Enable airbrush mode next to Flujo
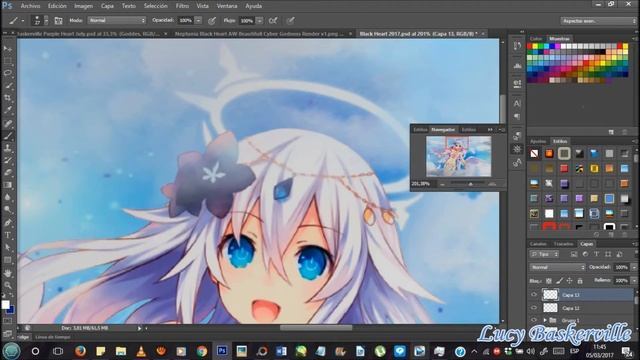Image resolution: width=640 pixels, height=360 pixels. pos(273,20)
